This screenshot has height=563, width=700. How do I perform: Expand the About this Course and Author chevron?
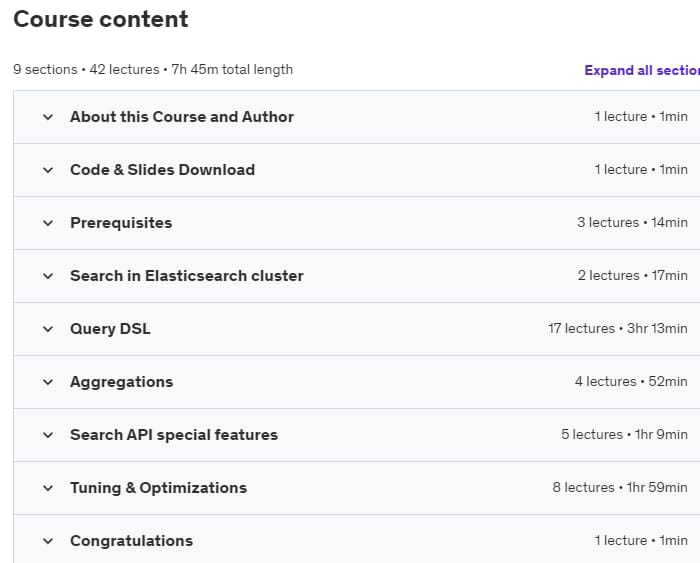coord(48,117)
